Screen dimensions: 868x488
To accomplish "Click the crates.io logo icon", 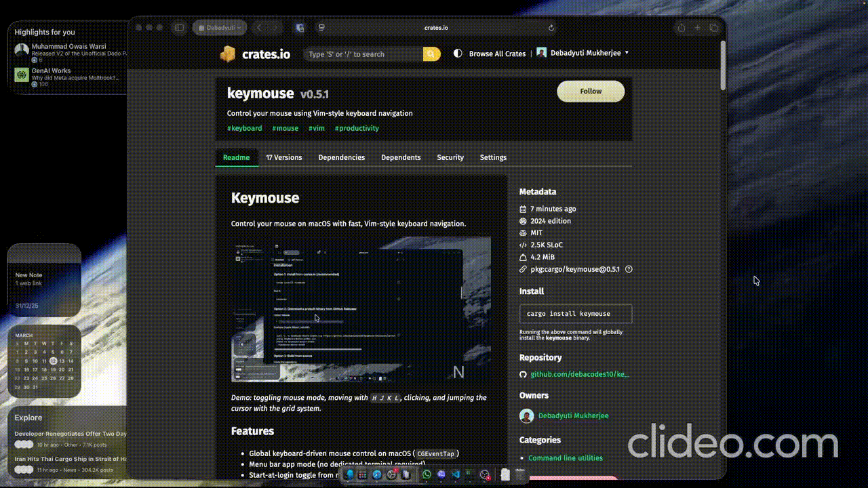I will (x=228, y=54).
